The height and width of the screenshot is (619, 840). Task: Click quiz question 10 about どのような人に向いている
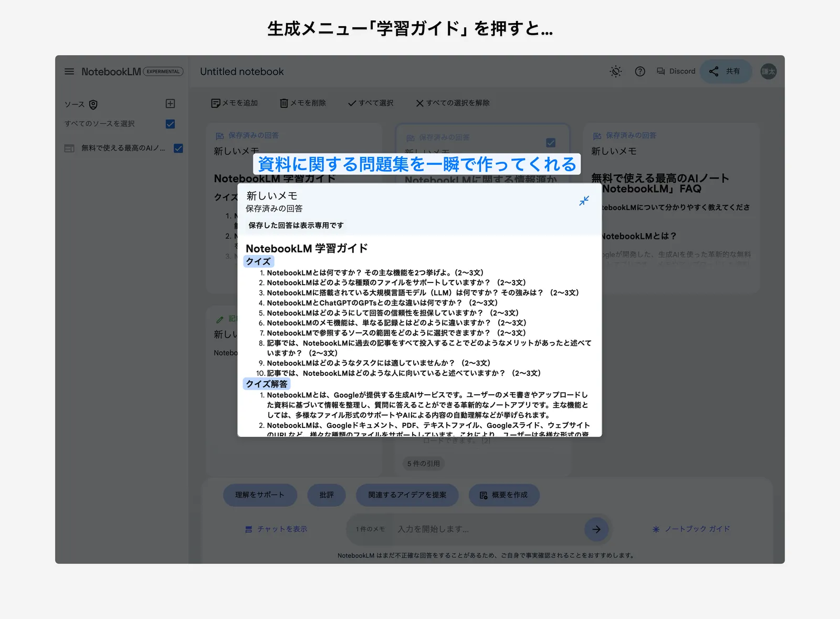(x=403, y=373)
